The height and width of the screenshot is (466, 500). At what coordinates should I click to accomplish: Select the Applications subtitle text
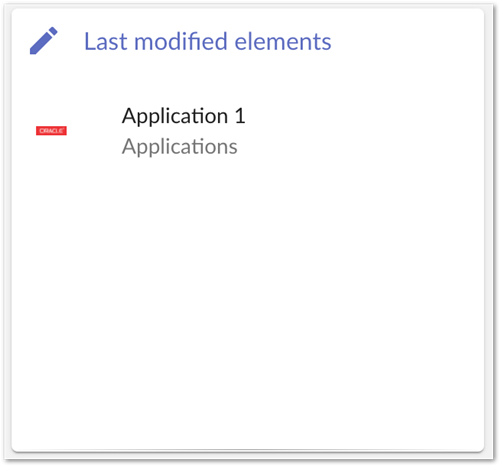(180, 147)
